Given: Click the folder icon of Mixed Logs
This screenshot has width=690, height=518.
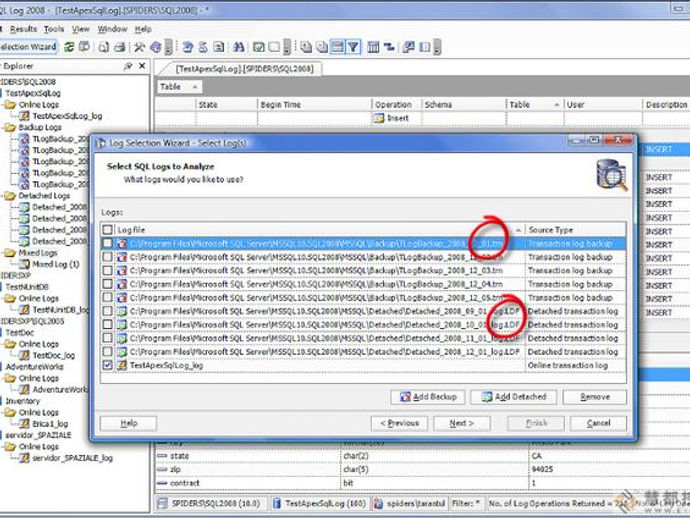Looking at the screenshot, I should click(10, 253).
